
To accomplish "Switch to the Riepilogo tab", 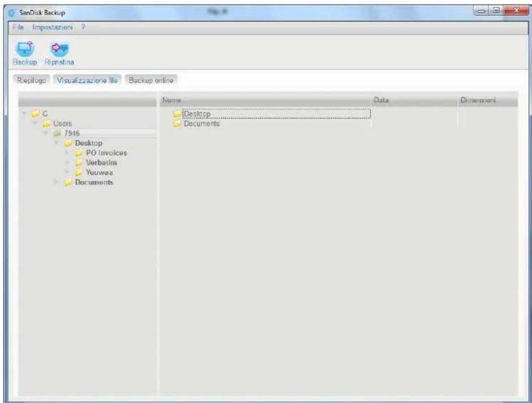I will click(x=31, y=80).
